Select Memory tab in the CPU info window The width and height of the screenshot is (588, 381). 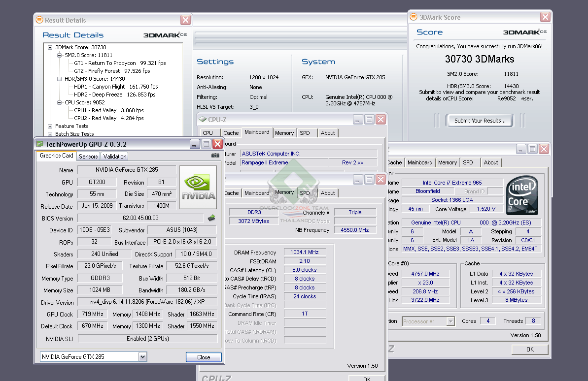click(x=448, y=162)
